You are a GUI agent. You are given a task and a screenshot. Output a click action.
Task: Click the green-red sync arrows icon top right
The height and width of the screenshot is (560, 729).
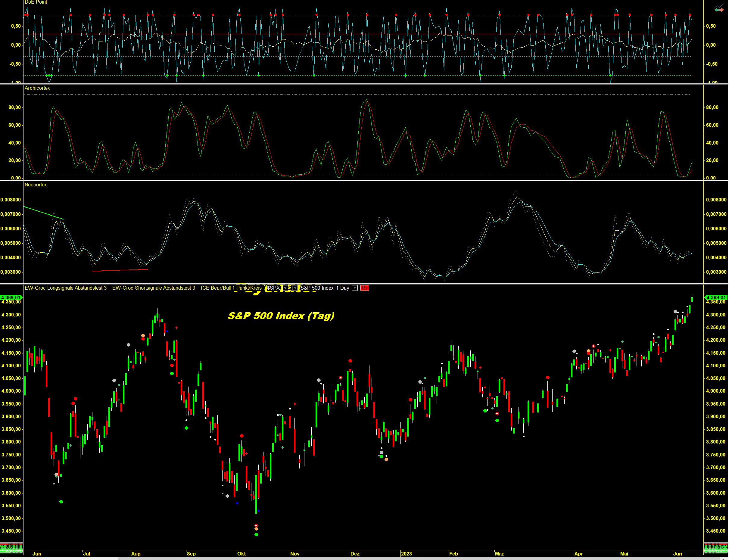coord(719,10)
